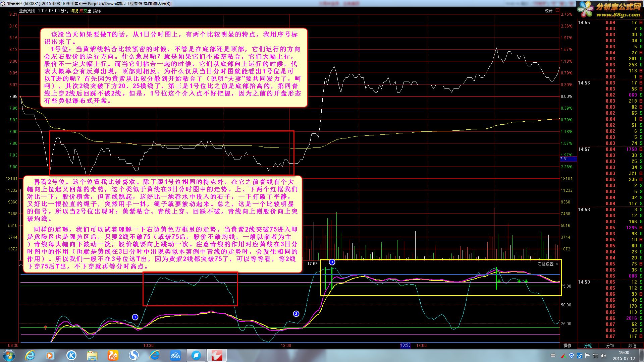Select the 1295 B tick trade row
Viewport: 644px width, 362px height.
[610, 228]
